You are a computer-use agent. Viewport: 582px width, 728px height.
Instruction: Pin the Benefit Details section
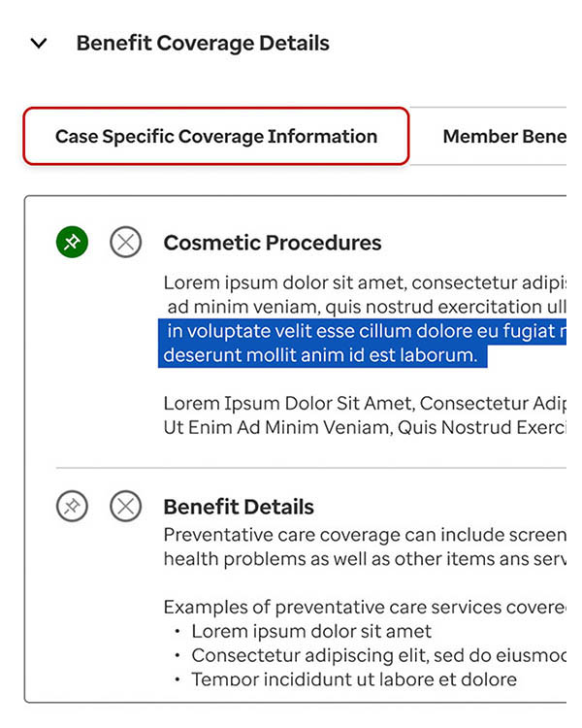click(72, 506)
